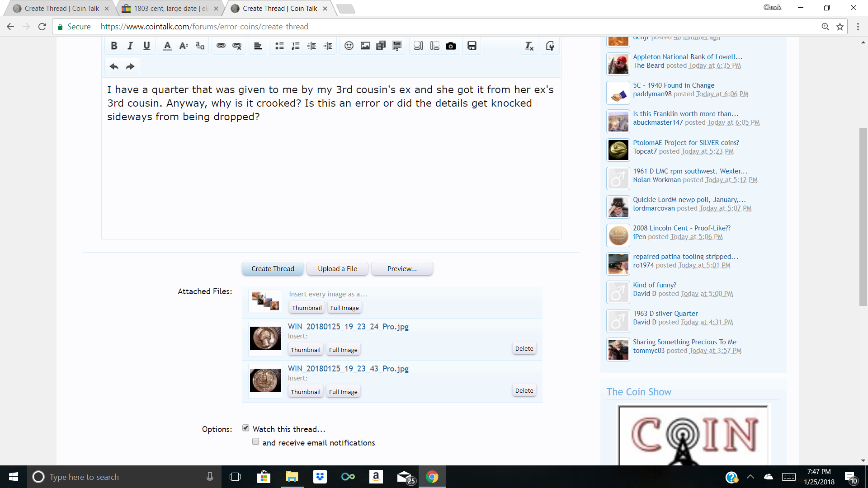Remove formatting with the Tx icon
This screenshot has width=868, height=488.
tap(529, 46)
